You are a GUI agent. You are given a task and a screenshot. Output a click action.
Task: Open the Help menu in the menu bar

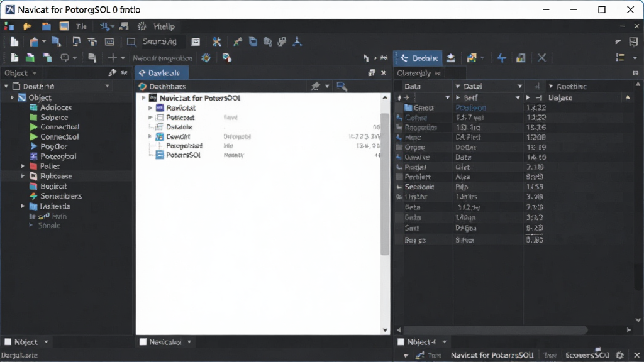pos(164,26)
